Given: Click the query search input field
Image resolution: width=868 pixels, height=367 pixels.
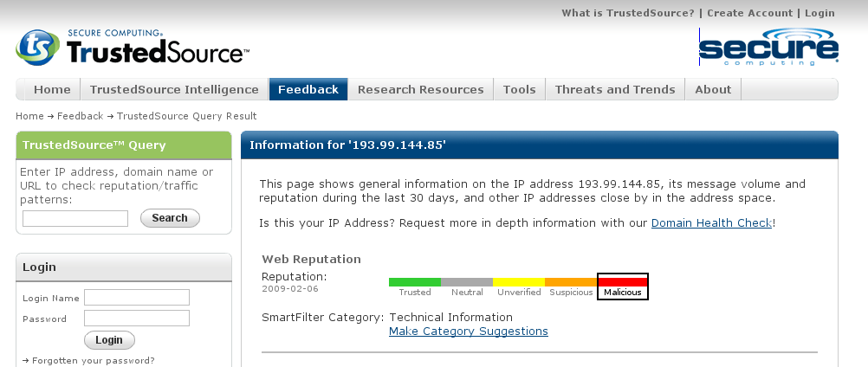Looking at the screenshot, I should coord(75,218).
